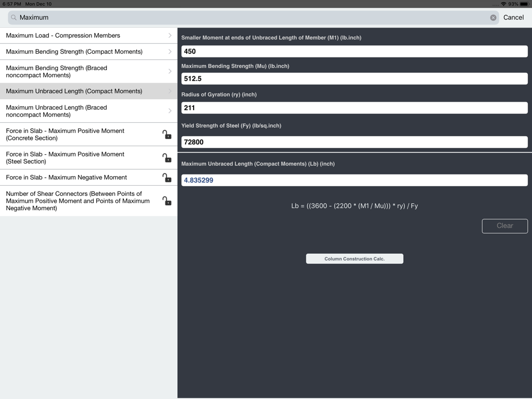The image size is (532, 399).
Task: Tap lock icon for Maximum Negative Moment row
Action: pos(167,178)
